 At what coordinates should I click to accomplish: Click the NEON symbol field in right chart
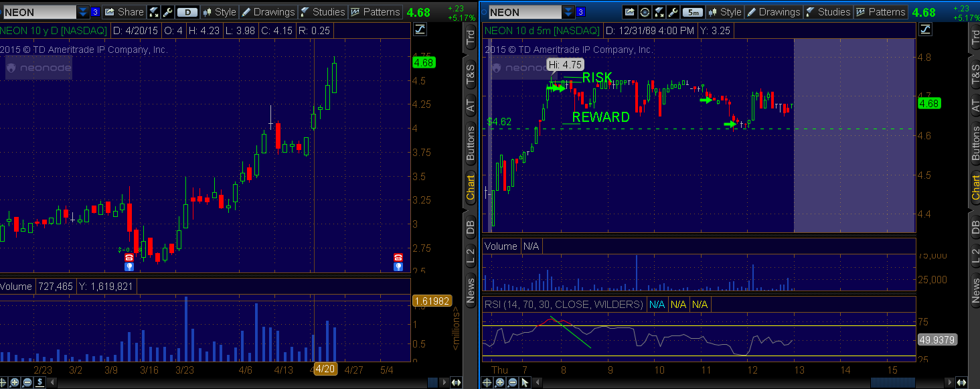[x=524, y=12]
